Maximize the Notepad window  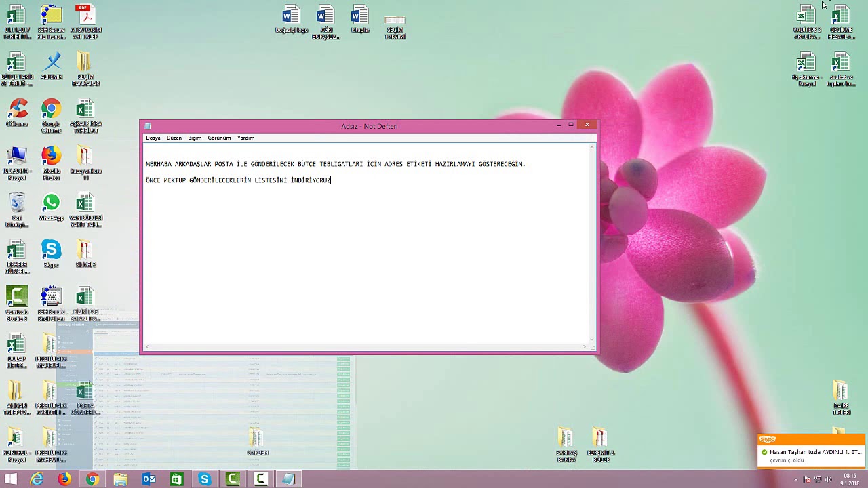[571, 125]
